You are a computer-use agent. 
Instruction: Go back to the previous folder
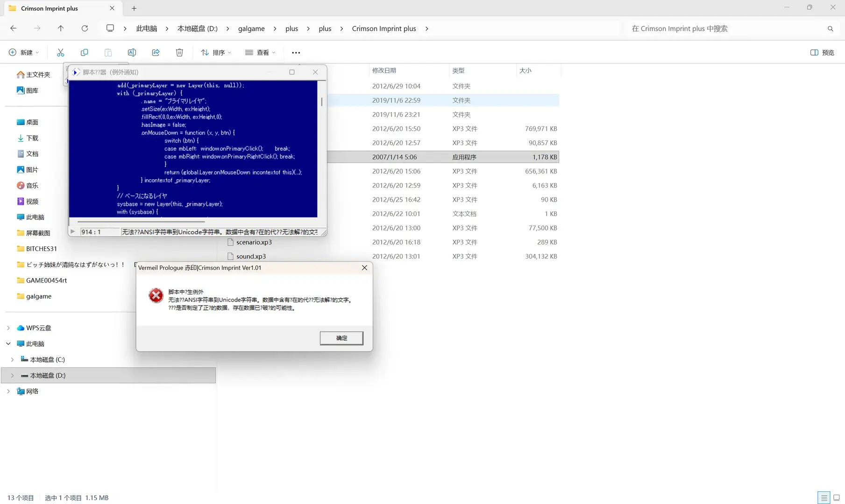14,28
